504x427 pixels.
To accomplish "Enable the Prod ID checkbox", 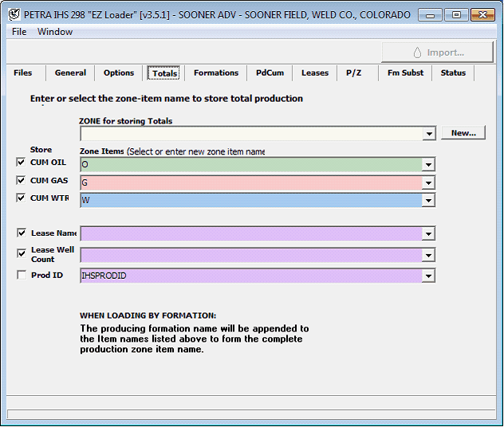I will (x=22, y=276).
